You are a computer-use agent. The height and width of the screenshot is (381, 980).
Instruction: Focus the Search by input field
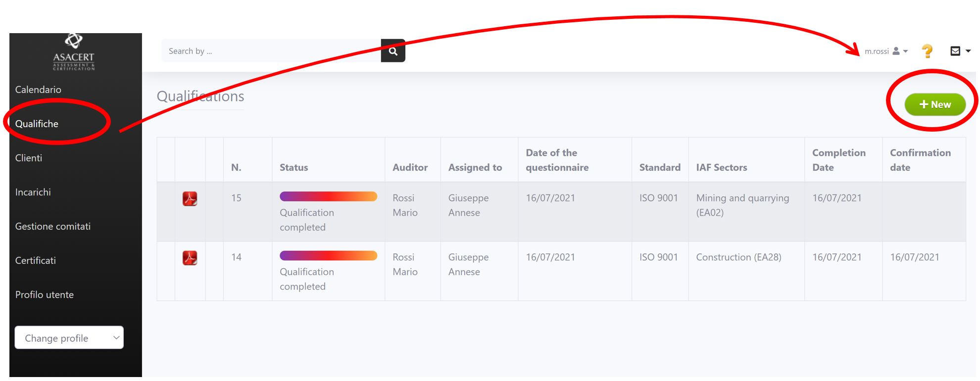(271, 51)
